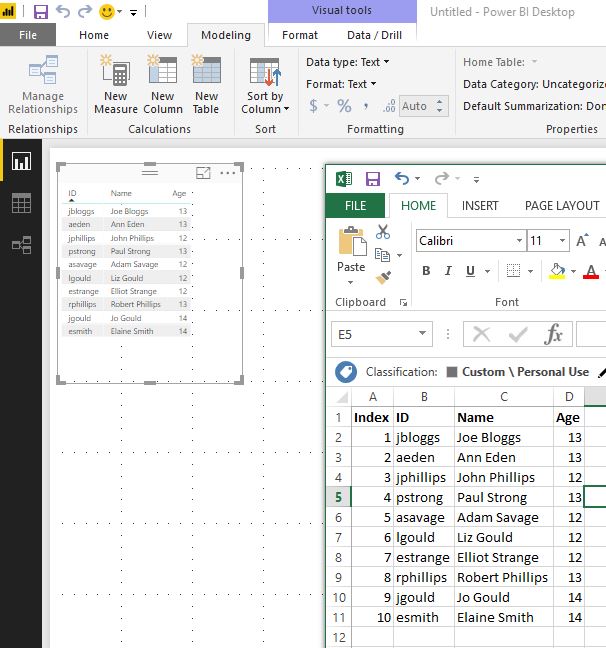The width and height of the screenshot is (606, 648).
Task: Redo in Excel quick access toolbar
Action: pyautogui.click(x=442, y=179)
